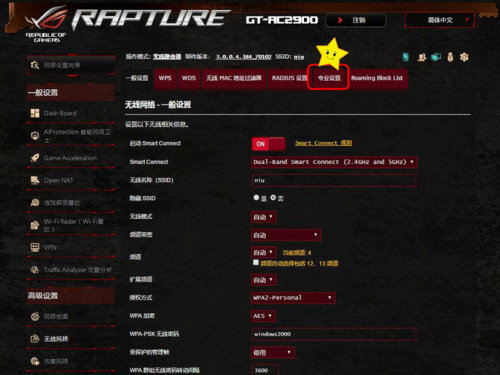Open Traffic Analyzer icon in sidebar
This screenshot has width=500, height=375.
tap(35, 270)
